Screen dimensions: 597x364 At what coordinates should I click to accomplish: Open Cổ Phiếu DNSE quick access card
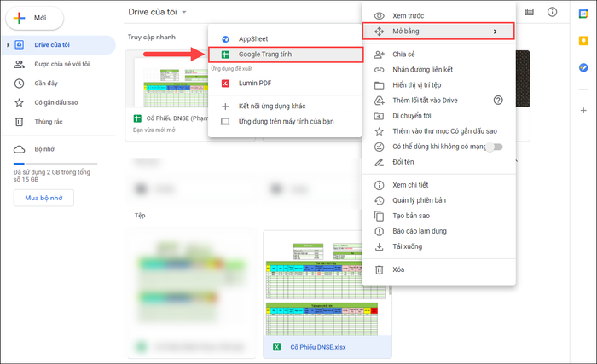(167, 95)
